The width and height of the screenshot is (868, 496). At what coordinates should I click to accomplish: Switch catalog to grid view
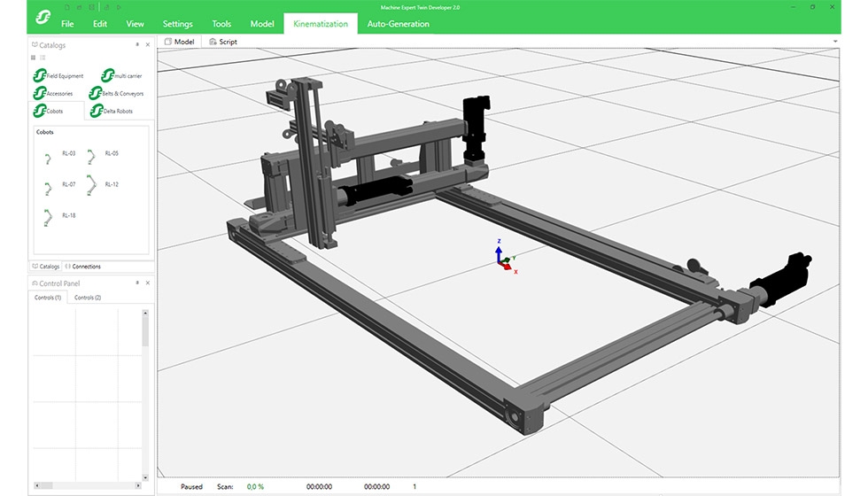click(34, 58)
